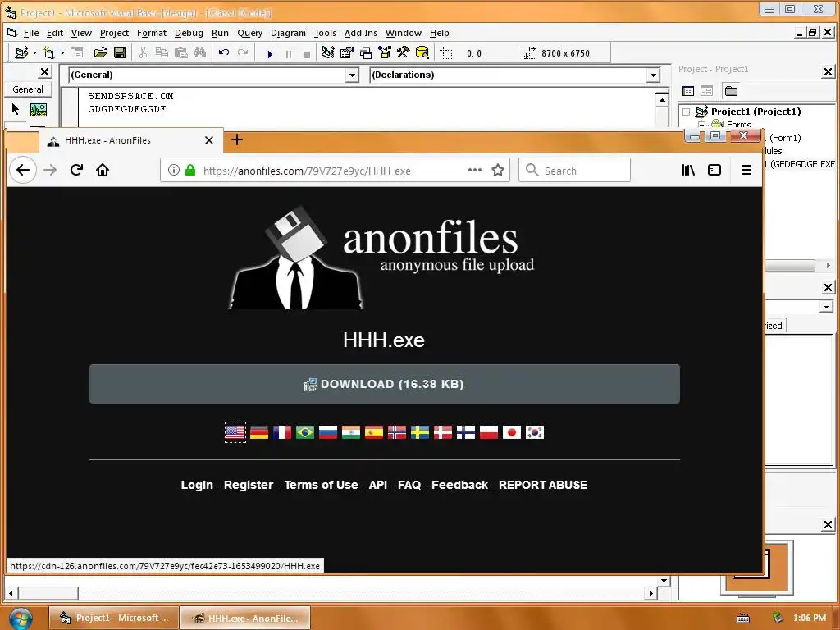
Task: Reload the AnonFiles page
Action: click(76, 170)
